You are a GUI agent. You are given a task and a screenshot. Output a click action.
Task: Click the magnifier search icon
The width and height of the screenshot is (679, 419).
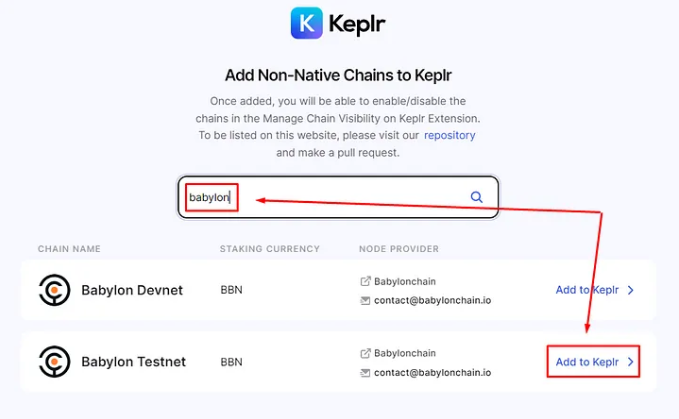click(x=476, y=197)
